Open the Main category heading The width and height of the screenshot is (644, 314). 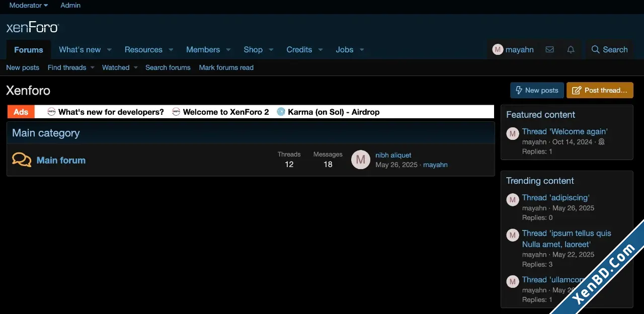point(46,133)
